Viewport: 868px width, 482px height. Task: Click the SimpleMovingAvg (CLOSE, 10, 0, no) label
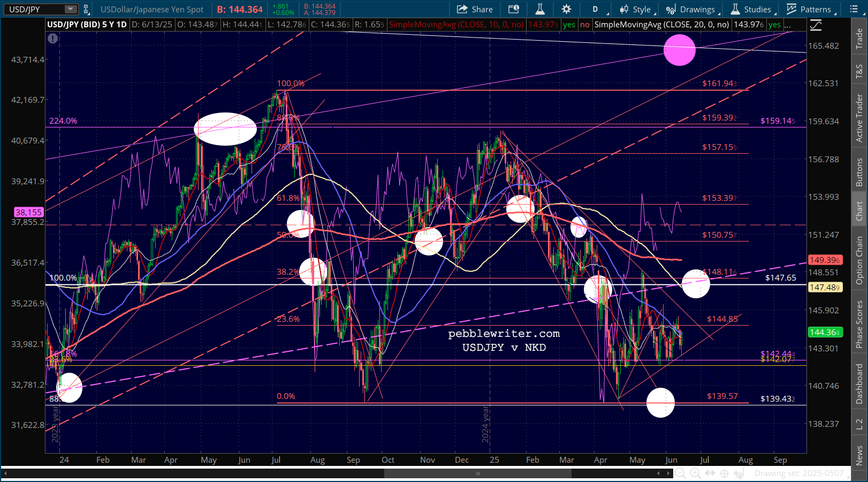click(456, 25)
